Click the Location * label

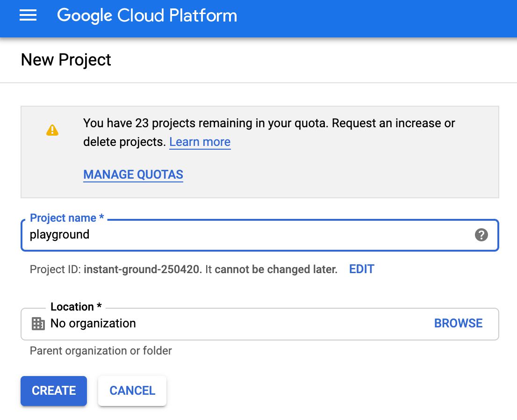pos(76,307)
